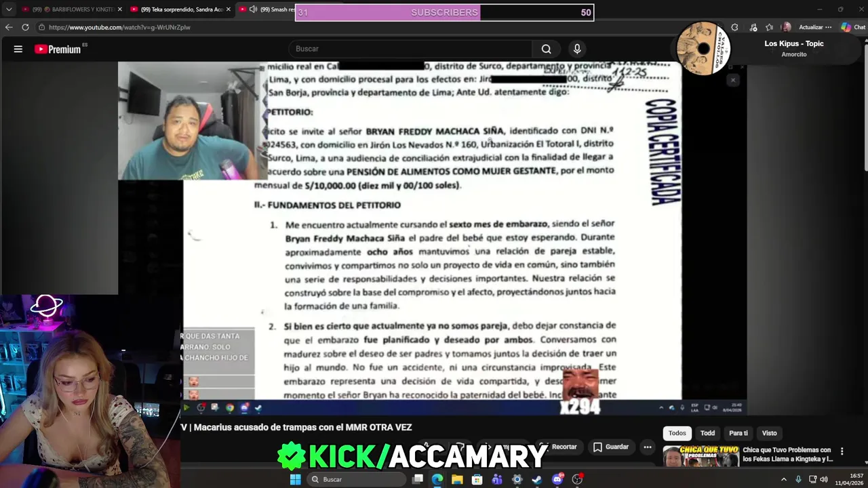
Task: Switch to the BARBIFLOWERS Y KINGTEKA tab
Action: coord(71,9)
